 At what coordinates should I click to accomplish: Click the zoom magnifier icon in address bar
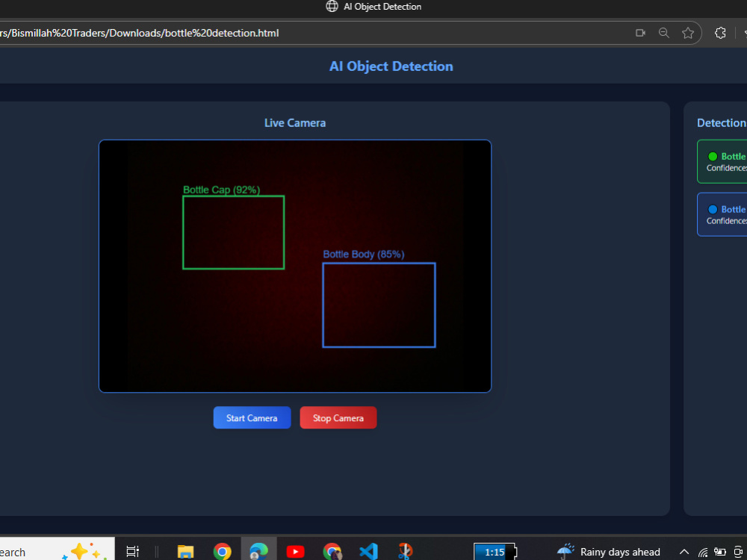click(x=663, y=33)
